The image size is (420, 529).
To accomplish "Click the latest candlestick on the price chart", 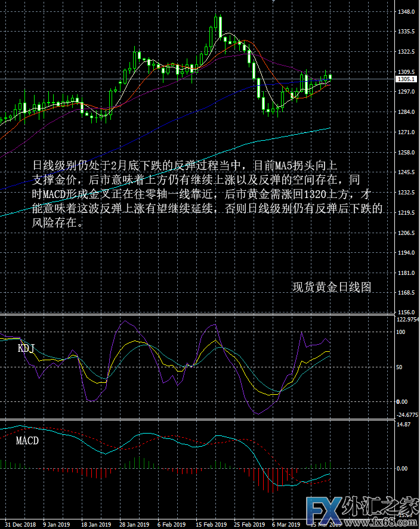I will click(x=331, y=76).
